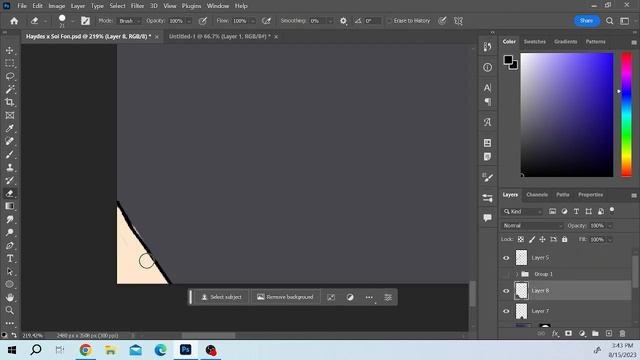Toggle visibility of Layer 5
This screenshot has height=360, width=640.
click(x=506, y=258)
